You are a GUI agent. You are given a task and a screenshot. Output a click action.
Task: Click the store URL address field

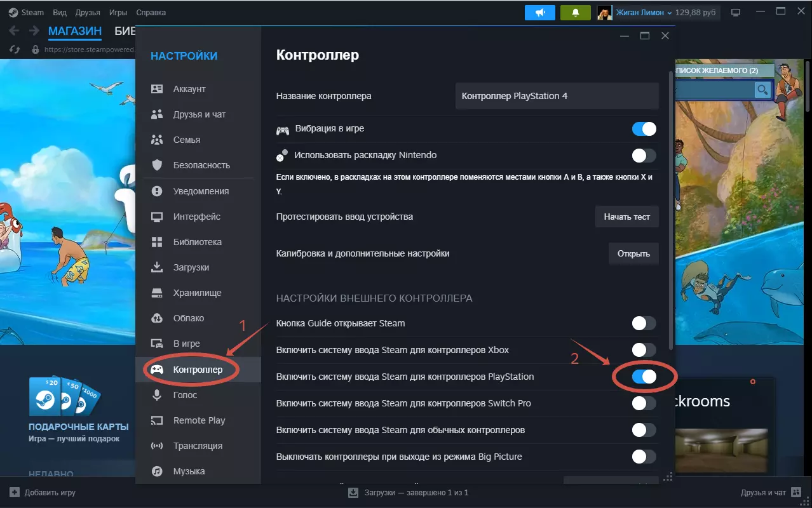pyautogui.click(x=89, y=50)
